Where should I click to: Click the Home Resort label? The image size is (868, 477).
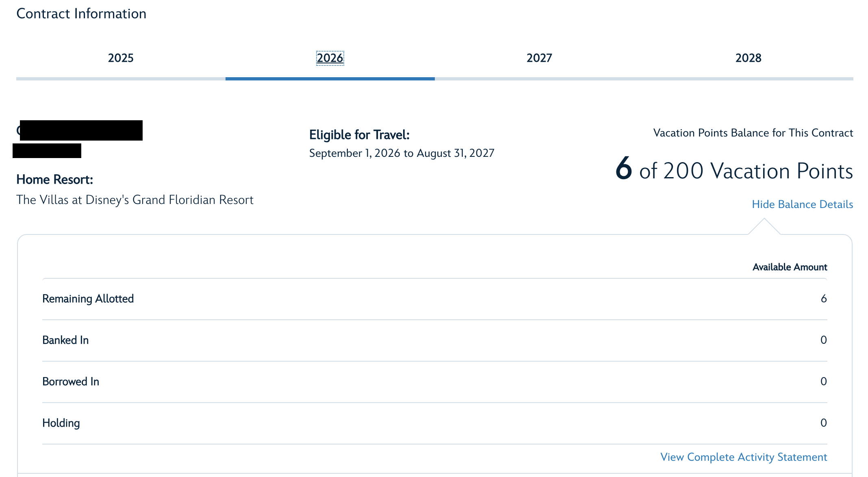pos(55,180)
